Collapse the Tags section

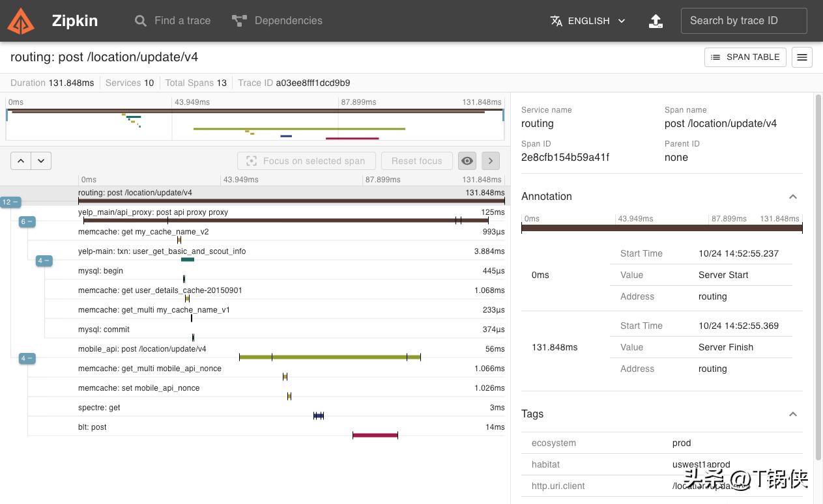point(793,414)
